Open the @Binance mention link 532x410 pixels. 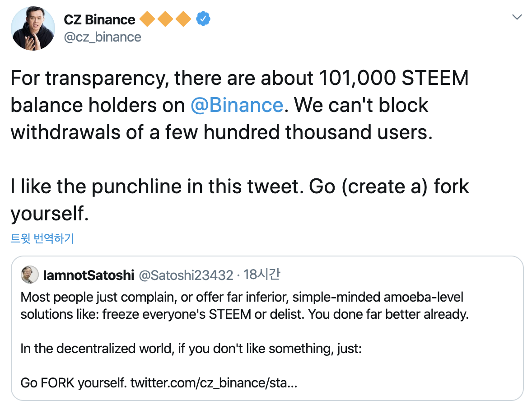[237, 105]
